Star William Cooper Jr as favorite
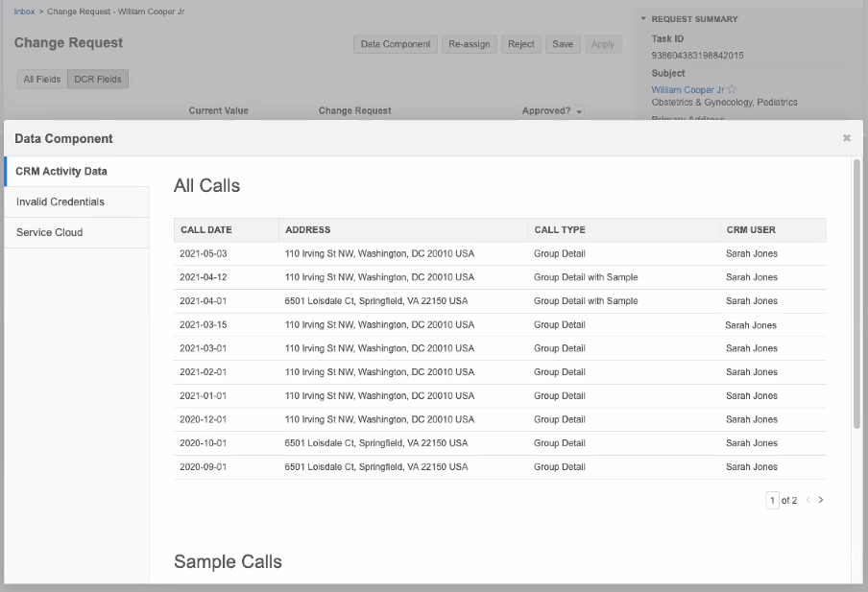The height and width of the screenshot is (592, 868). pyautogui.click(x=733, y=90)
